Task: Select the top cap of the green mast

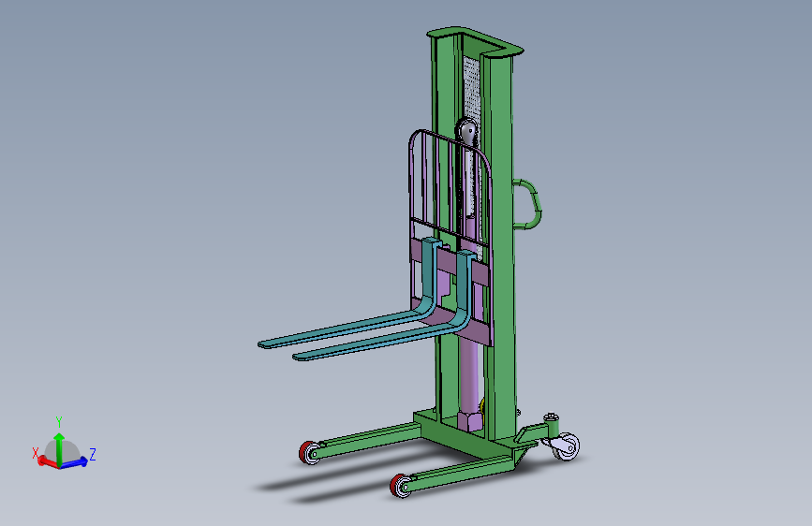Action: (x=475, y=41)
